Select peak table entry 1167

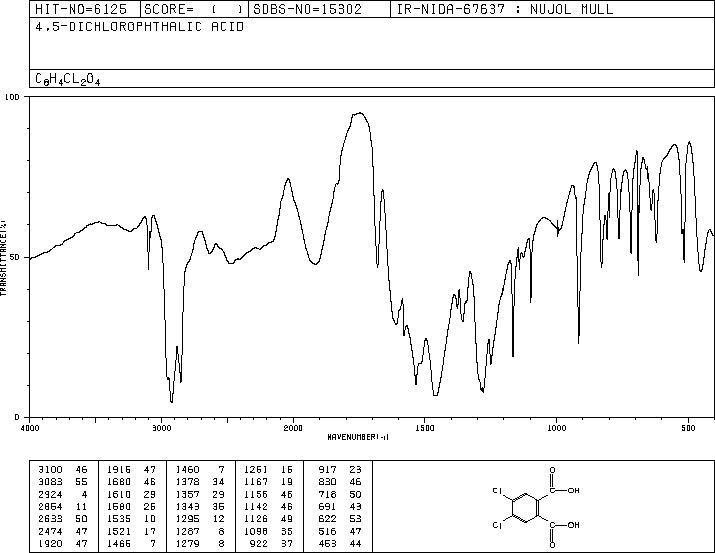(269, 482)
